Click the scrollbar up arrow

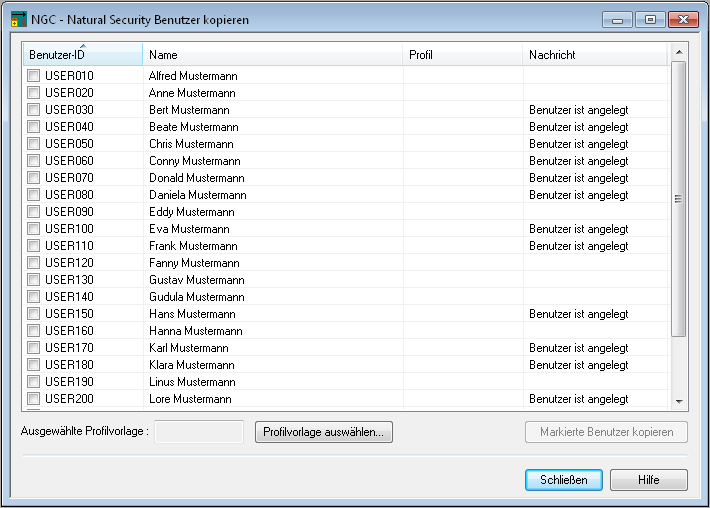click(679, 51)
